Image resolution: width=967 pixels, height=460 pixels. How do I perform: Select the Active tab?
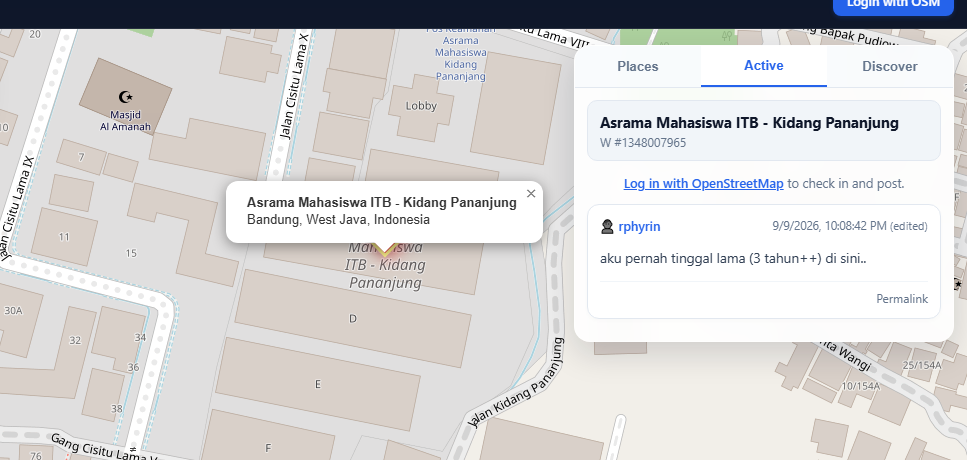point(763,66)
